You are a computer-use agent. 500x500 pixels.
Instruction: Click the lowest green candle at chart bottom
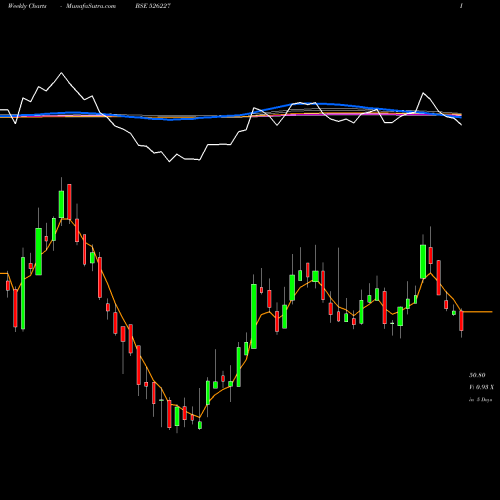(200, 425)
